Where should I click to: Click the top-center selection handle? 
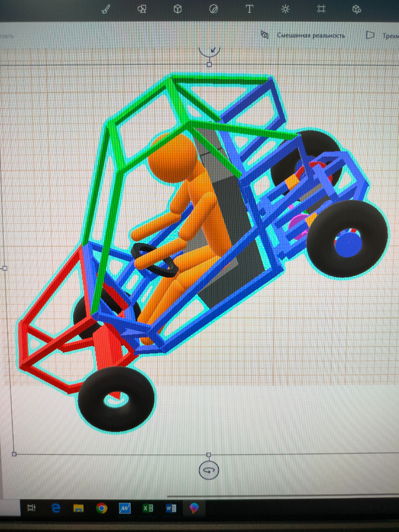(209, 64)
